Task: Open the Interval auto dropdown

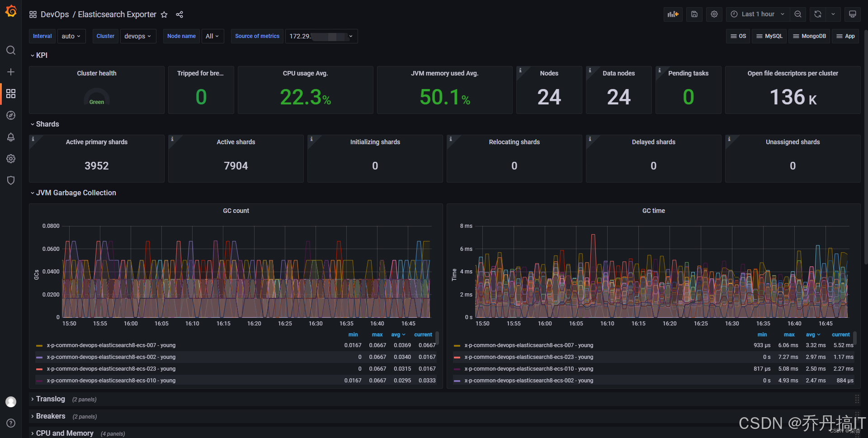Action: pyautogui.click(x=71, y=36)
